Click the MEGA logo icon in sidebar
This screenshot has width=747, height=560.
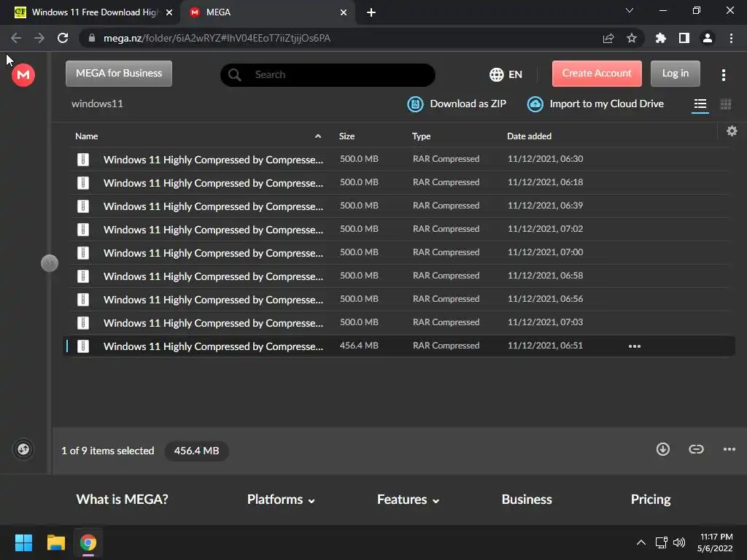point(23,75)
